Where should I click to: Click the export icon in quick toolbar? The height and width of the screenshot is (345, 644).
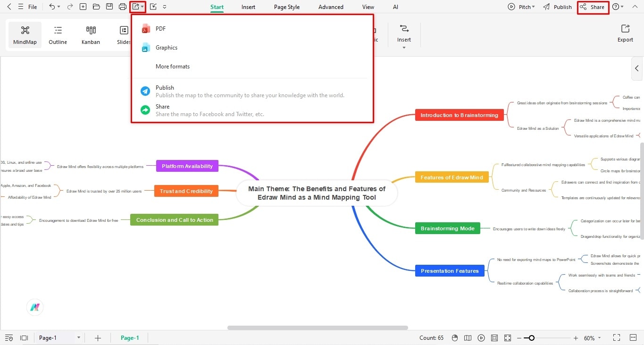136,7
